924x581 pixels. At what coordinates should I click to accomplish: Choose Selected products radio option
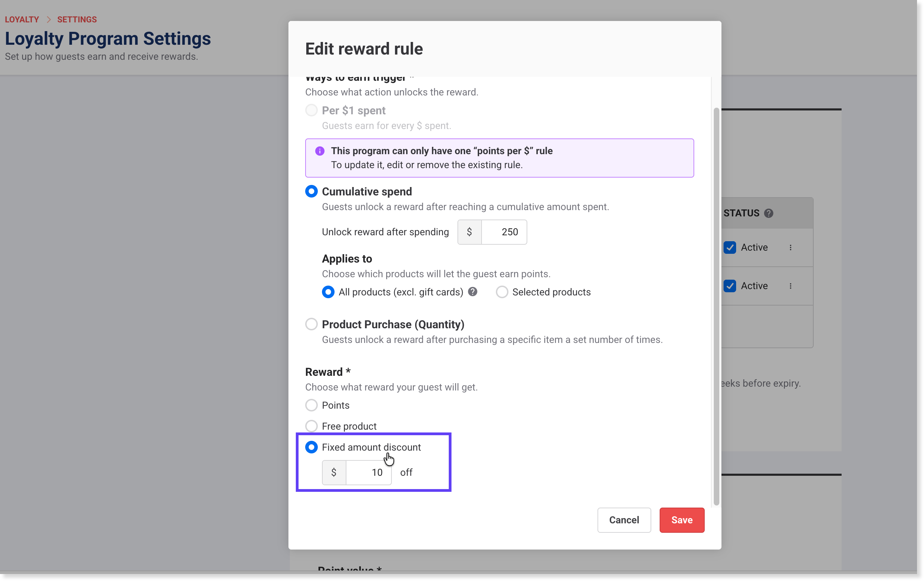(502, 292)
